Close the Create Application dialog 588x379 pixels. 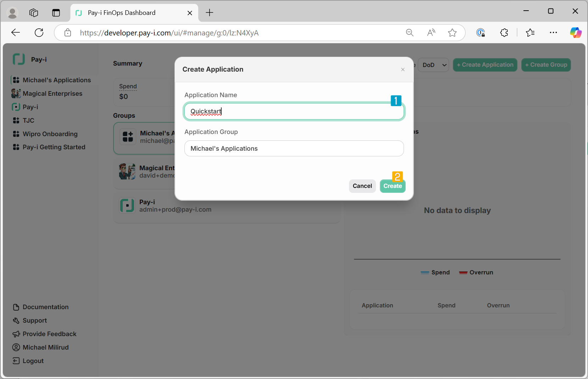[x=403, y=69]
